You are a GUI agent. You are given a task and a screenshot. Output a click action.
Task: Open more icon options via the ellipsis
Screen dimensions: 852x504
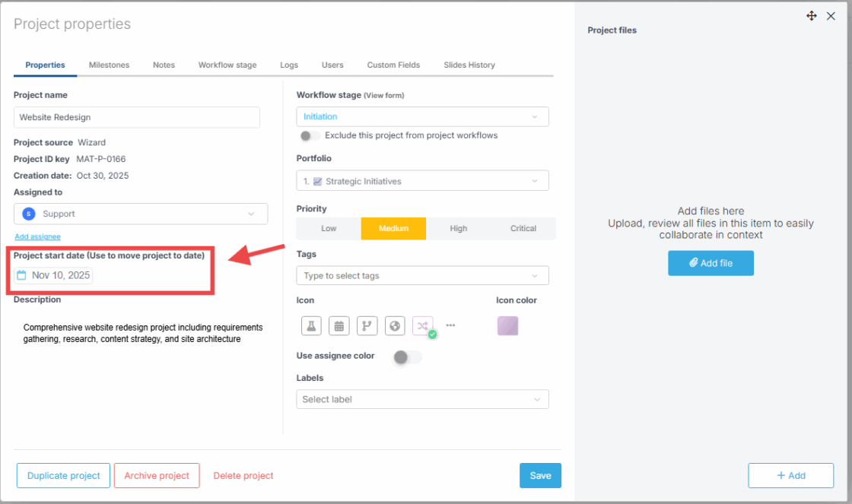coord(450,325)
